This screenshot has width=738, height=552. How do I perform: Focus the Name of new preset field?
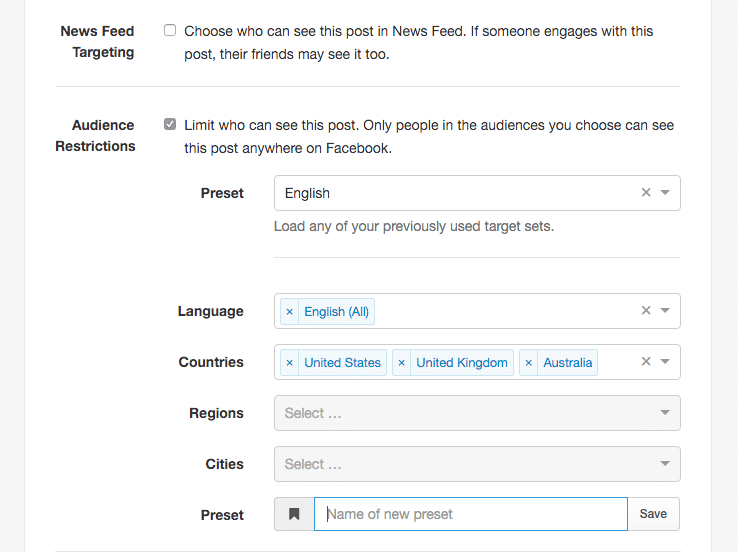[471, 514]
